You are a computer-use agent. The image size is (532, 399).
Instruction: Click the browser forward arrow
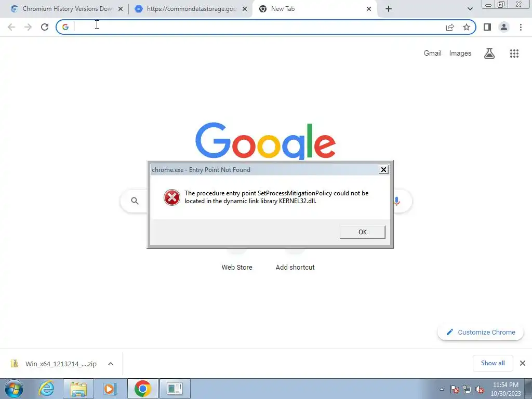click(28, 27)
